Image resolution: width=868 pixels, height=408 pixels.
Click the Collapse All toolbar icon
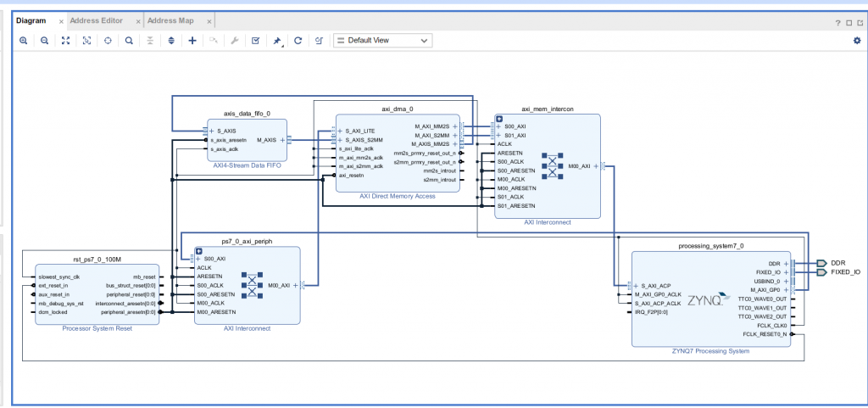(x=149, y=41)
